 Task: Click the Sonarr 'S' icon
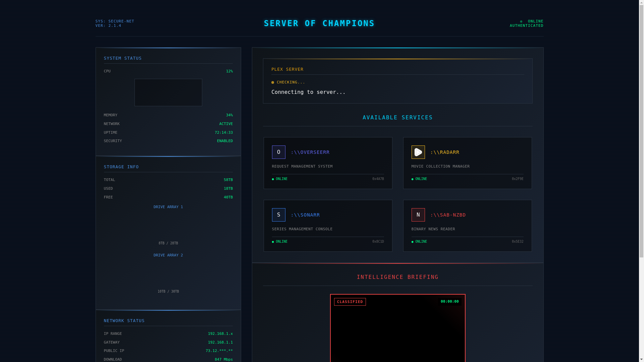pyautogui.click(x=278, y=215)
